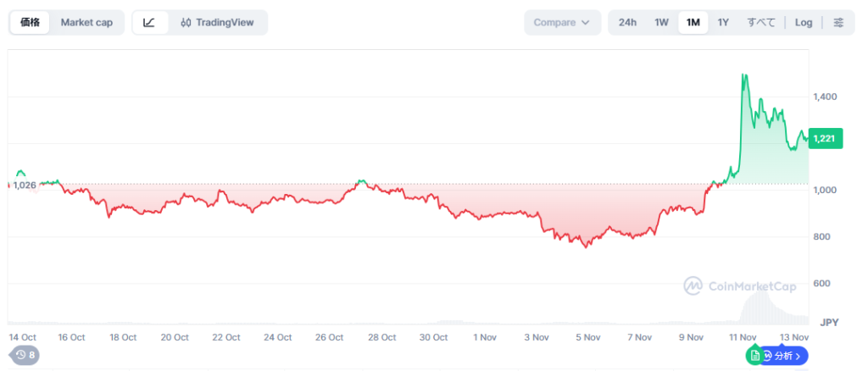
Task: Select the 24h time range
Action: pos(627,23)
